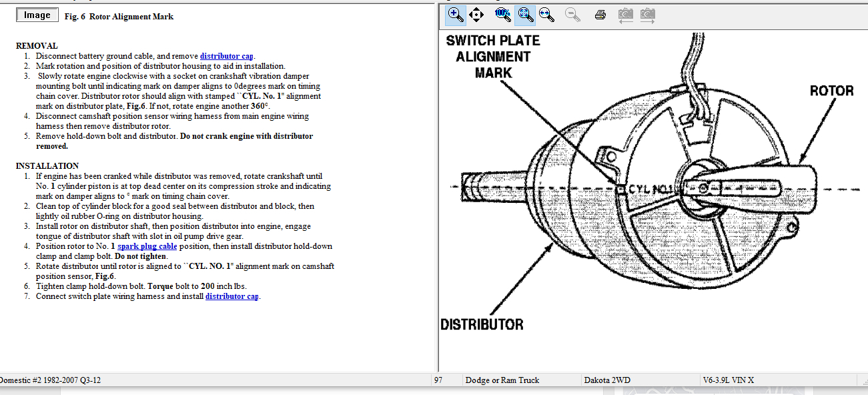This screenshot has width=868, height=395.
Task: Click the INSTALLATION heading
Action: point(47,166)
